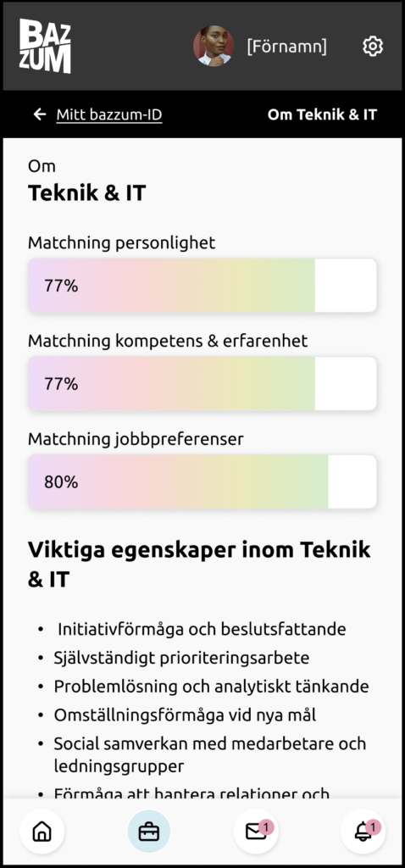The image size is (405, 868).
Task: Go to Home in the bottom bar
Action: (42, 831)
